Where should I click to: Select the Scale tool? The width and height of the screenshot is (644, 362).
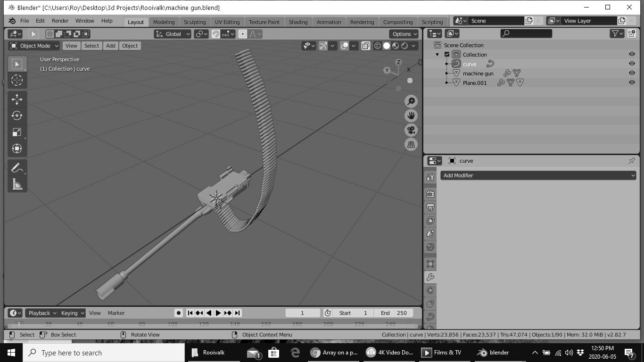tap(17, 132)
